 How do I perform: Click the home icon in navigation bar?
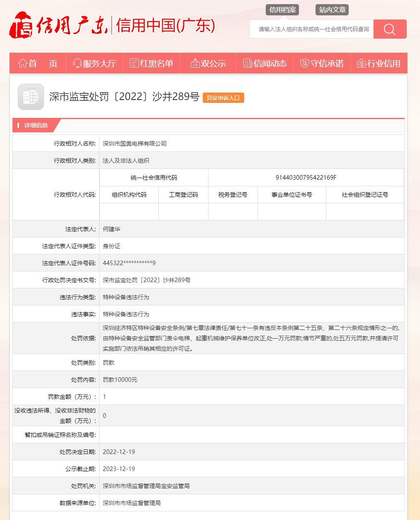click(23, 63)
